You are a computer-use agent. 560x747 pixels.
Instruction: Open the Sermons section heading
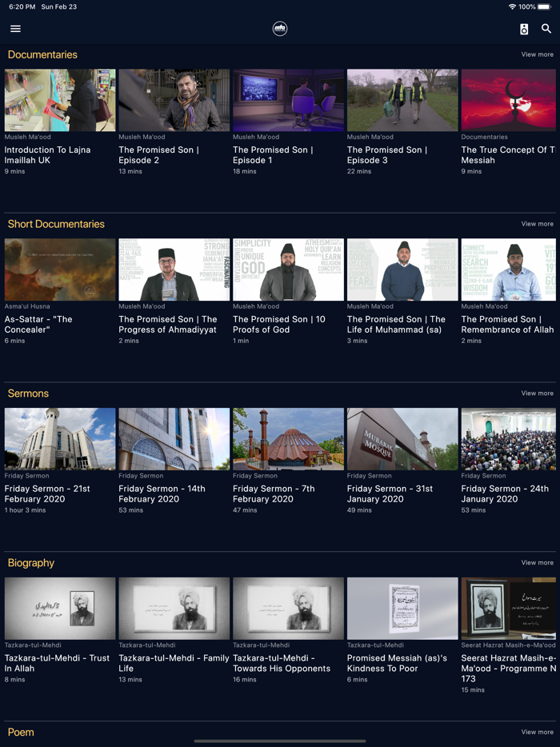pos(28,393)
